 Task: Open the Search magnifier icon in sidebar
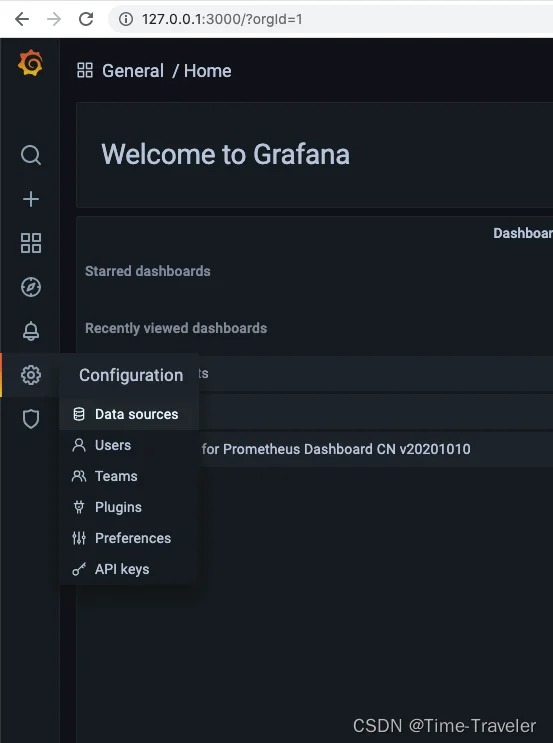pyautogui.click(x=31, y=155)
